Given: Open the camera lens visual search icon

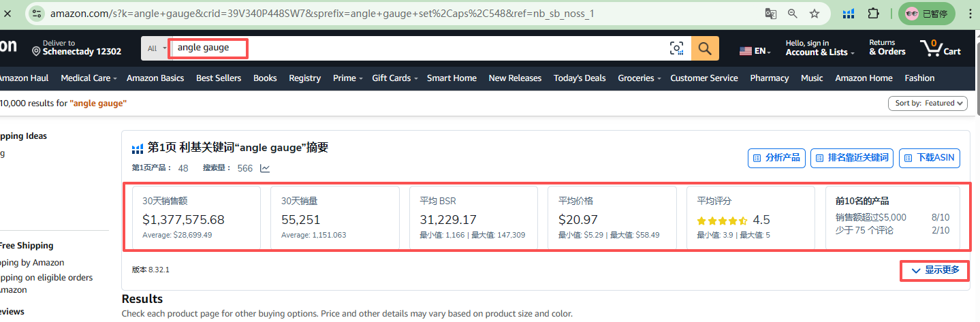Looking at the screenshot, I should tap(676, 48).
